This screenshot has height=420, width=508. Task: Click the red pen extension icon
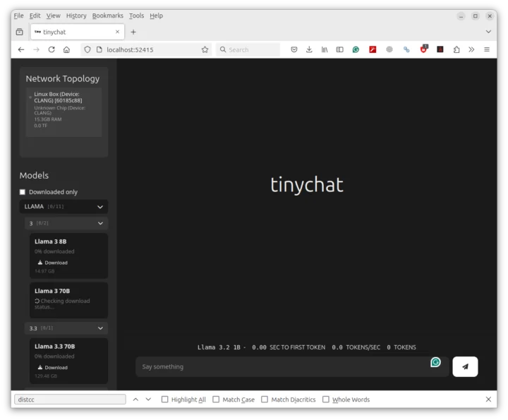(373, 49)
